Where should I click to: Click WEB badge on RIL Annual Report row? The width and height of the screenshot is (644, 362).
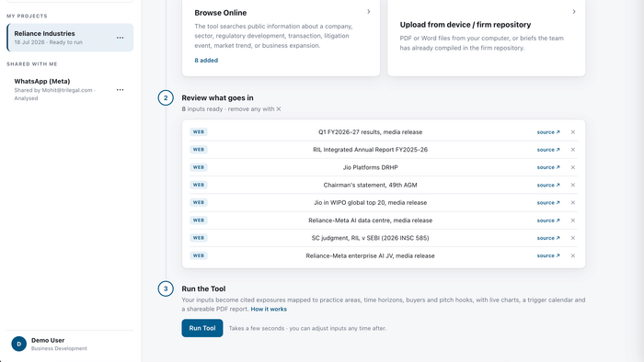click(x=199, y=150)
